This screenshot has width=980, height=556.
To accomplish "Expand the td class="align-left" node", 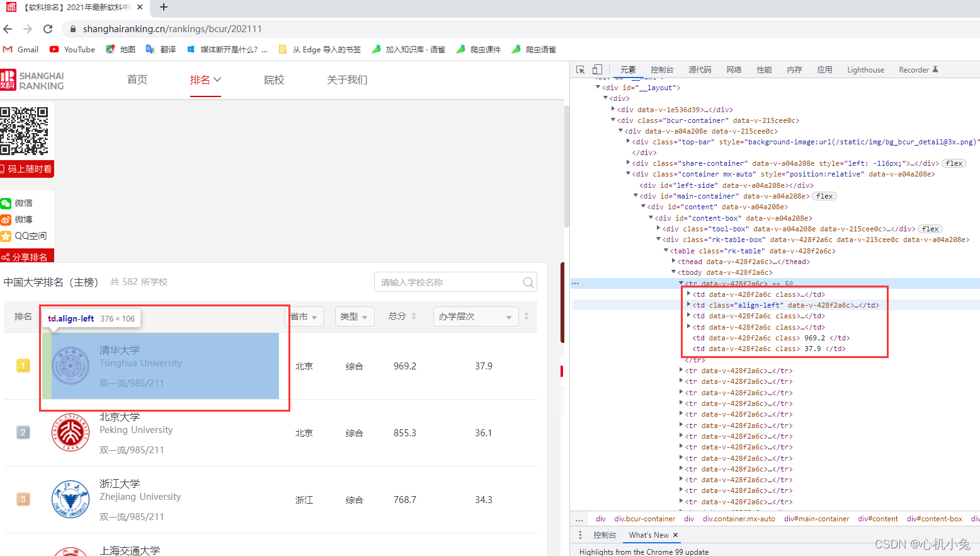I will [688, 304].
